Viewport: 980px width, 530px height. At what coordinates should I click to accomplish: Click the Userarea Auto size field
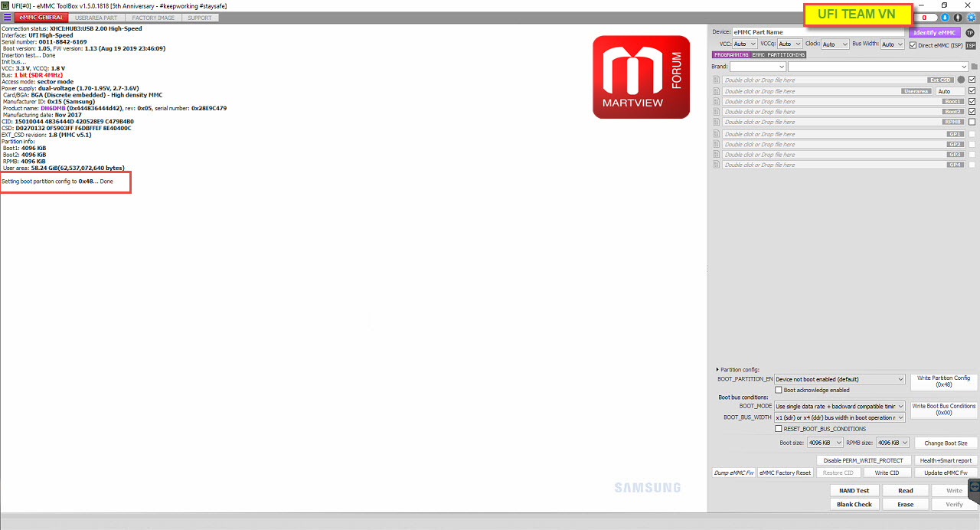[949, 91]
